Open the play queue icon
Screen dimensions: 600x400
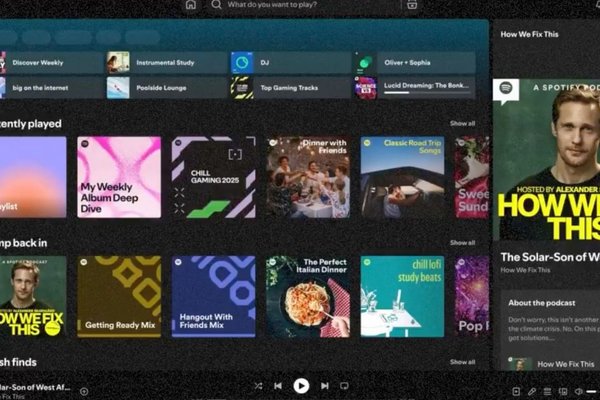548,391
